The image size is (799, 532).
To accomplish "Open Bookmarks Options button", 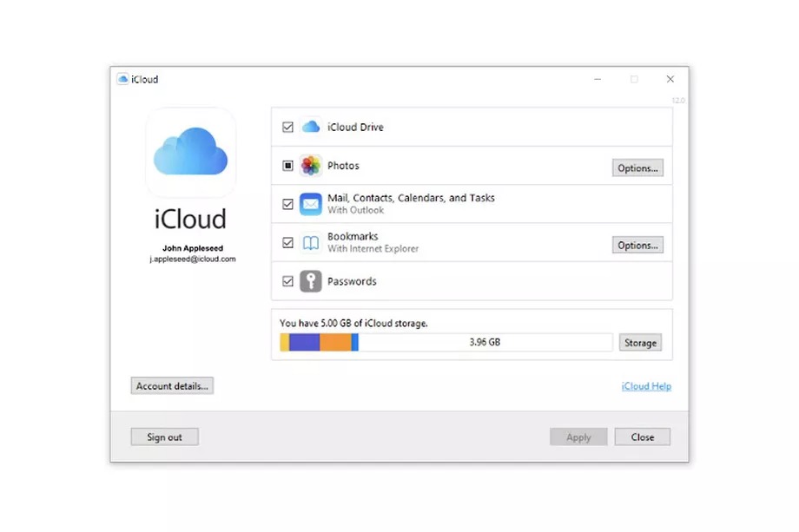I will tap(637, 246).
